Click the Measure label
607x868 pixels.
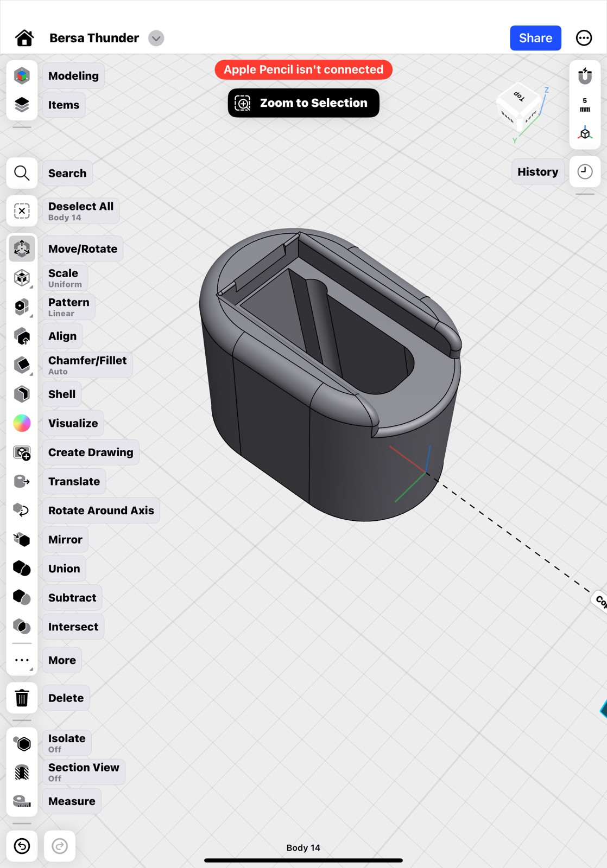[72, 802]
